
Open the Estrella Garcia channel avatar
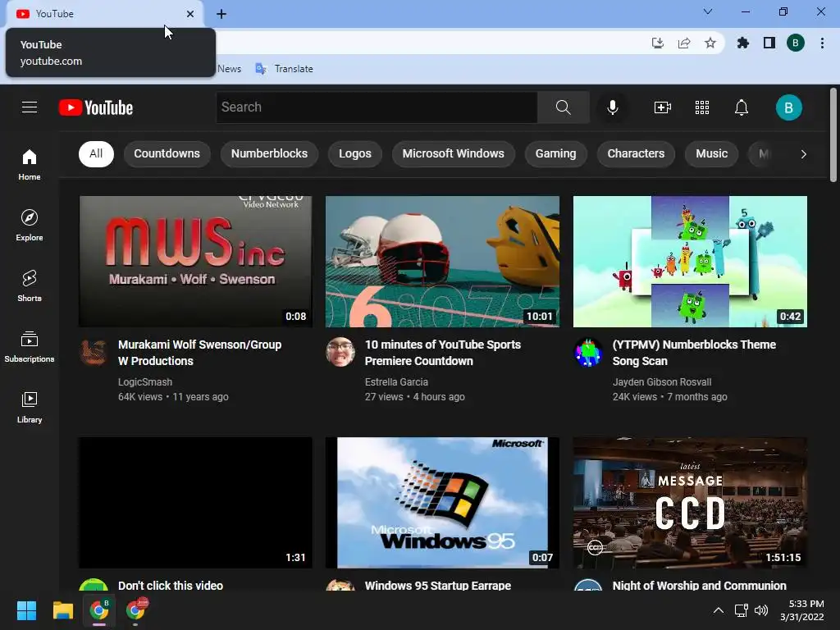(x=340, y=352)
